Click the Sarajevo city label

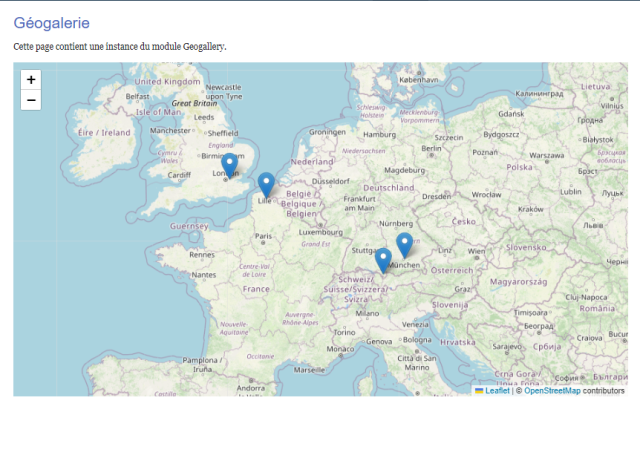507,347
